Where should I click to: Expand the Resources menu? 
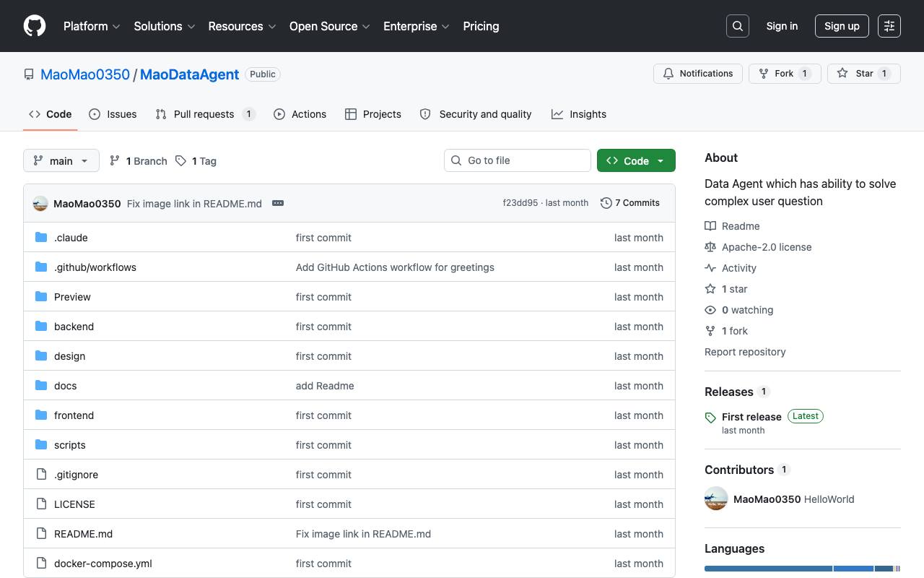(x=242, y=26)
